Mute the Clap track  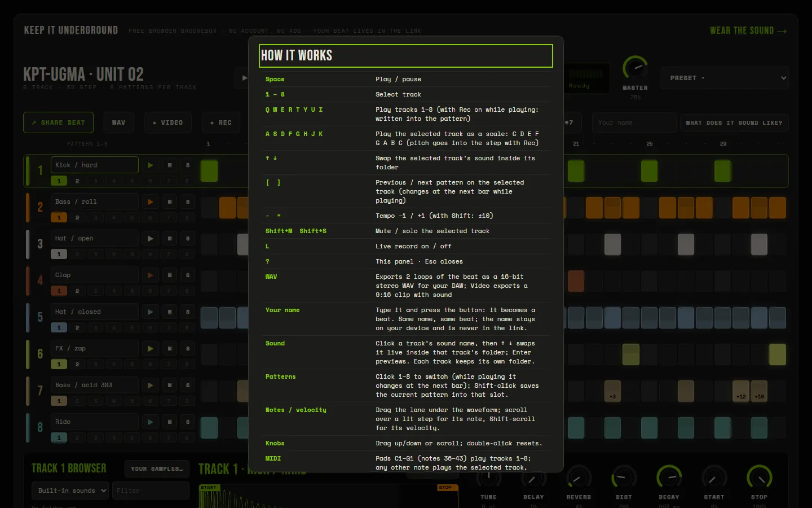[x=170, y=275]
